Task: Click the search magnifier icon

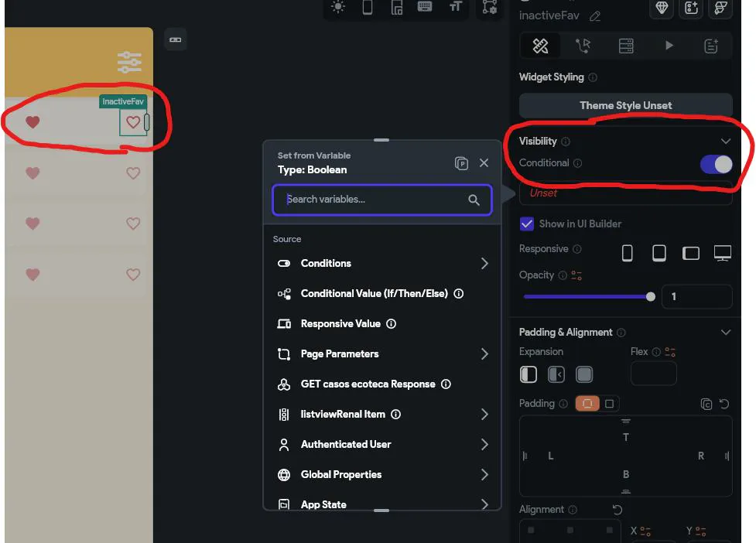Action: click(474, 200)
